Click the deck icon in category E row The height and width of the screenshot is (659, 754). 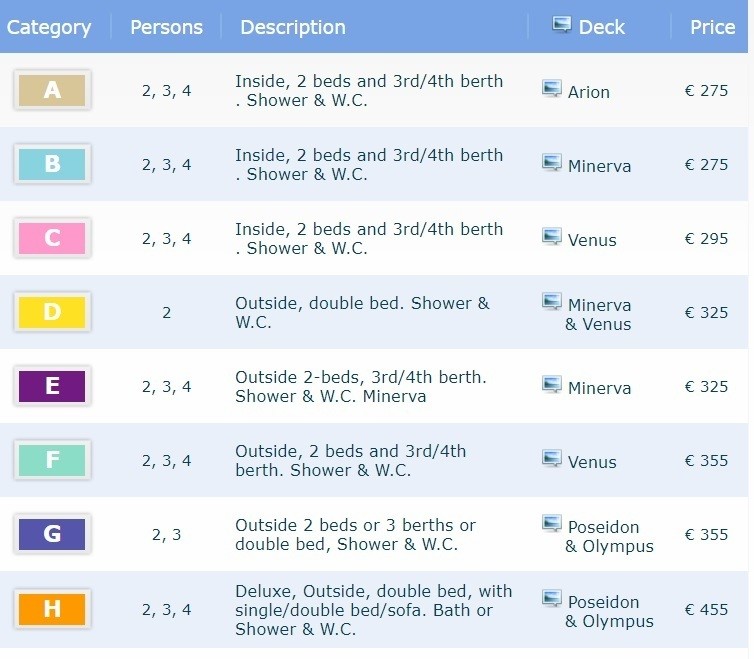(552, 384)
